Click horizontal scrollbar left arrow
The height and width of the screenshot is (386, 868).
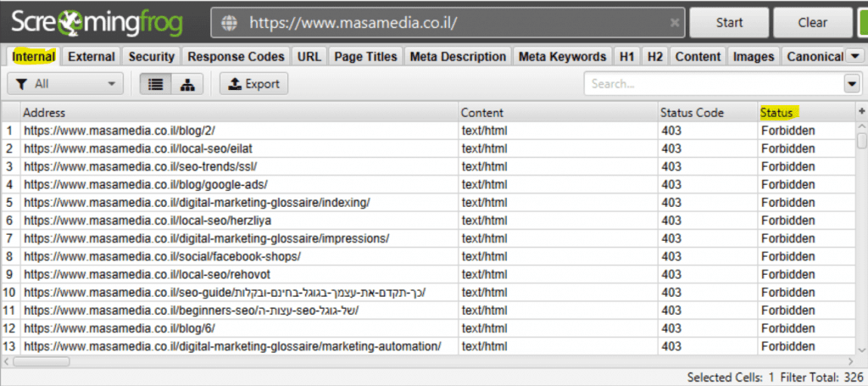[x=6, y=361]
